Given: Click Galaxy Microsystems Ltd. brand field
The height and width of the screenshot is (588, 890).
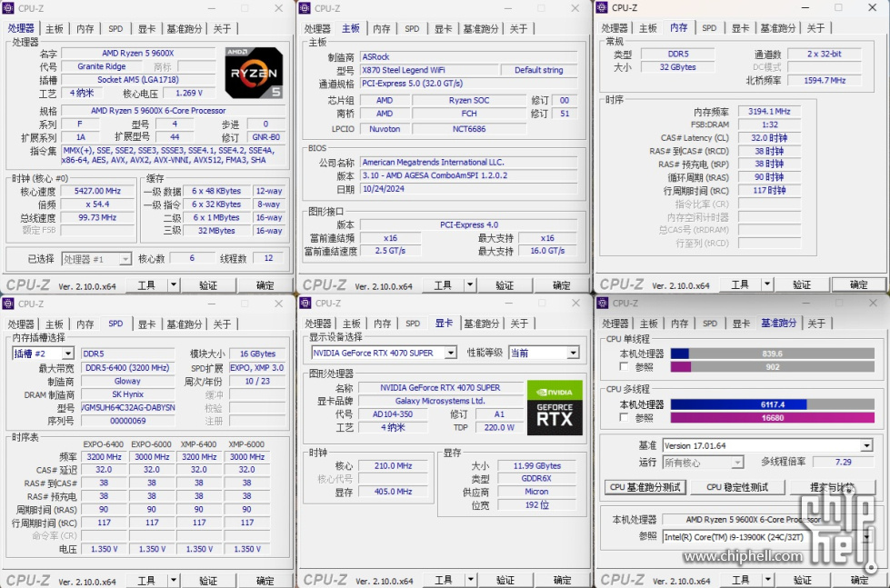Looking at the screenshot, I should pos(441,401).
